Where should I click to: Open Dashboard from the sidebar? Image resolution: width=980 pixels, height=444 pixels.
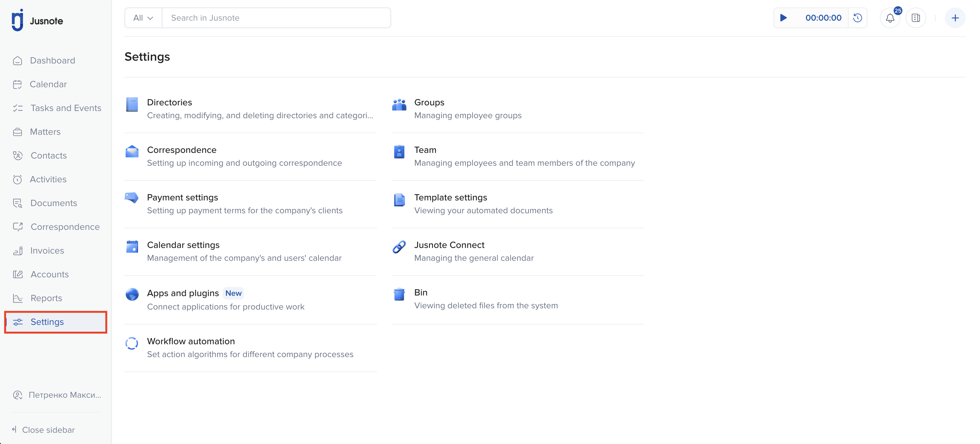click(x=53, y=61)
